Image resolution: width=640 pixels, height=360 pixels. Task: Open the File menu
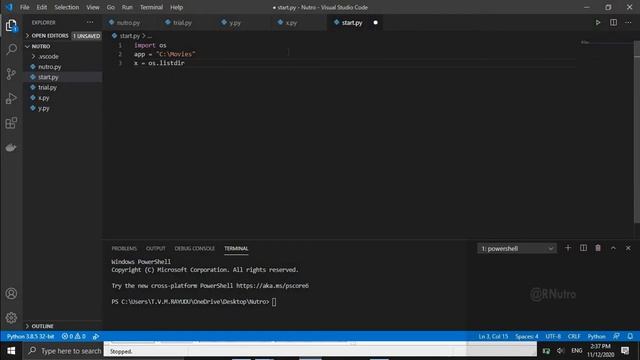pos(24,7)
